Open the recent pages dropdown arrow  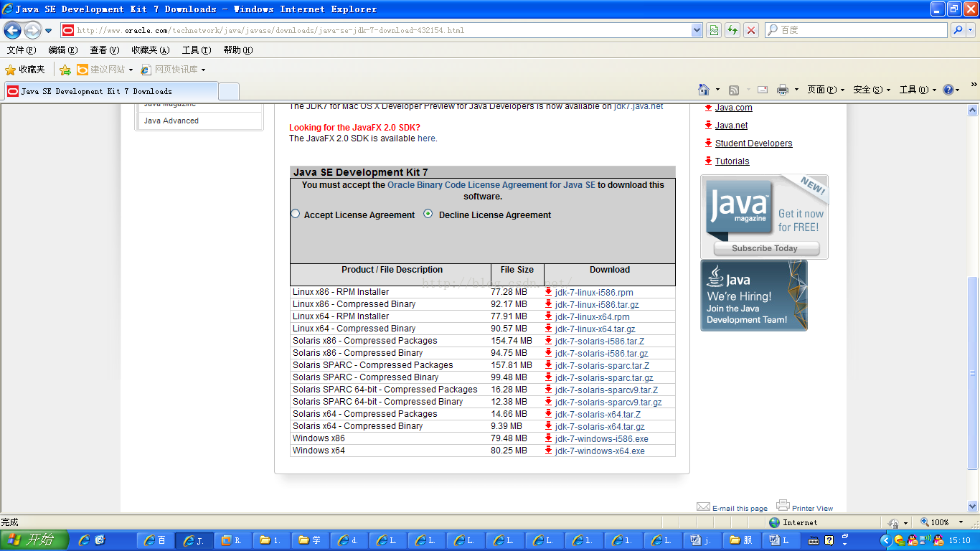pos(48,30)
